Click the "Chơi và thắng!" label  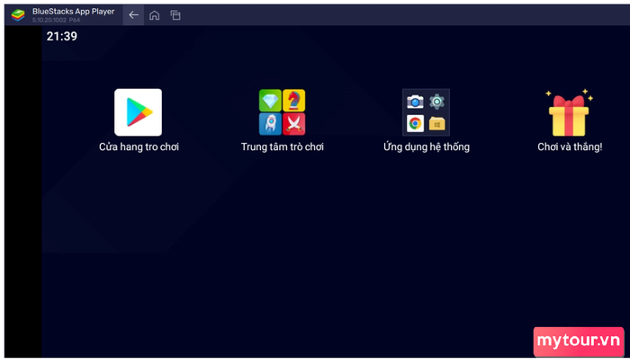tap(570, 146)
